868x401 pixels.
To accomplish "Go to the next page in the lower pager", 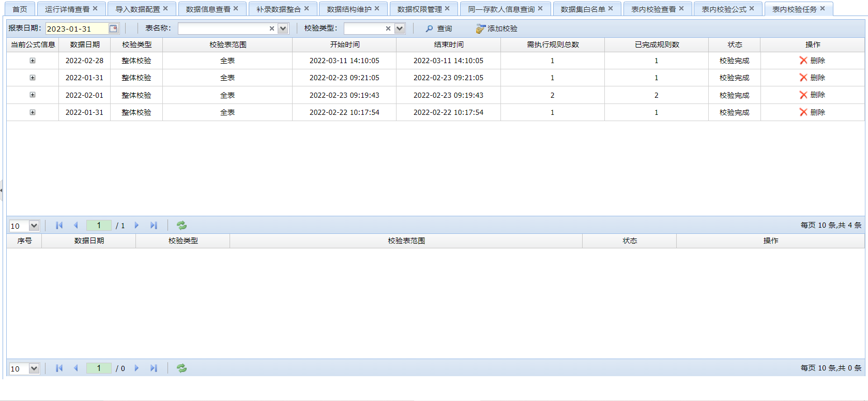I will (136, 368).
